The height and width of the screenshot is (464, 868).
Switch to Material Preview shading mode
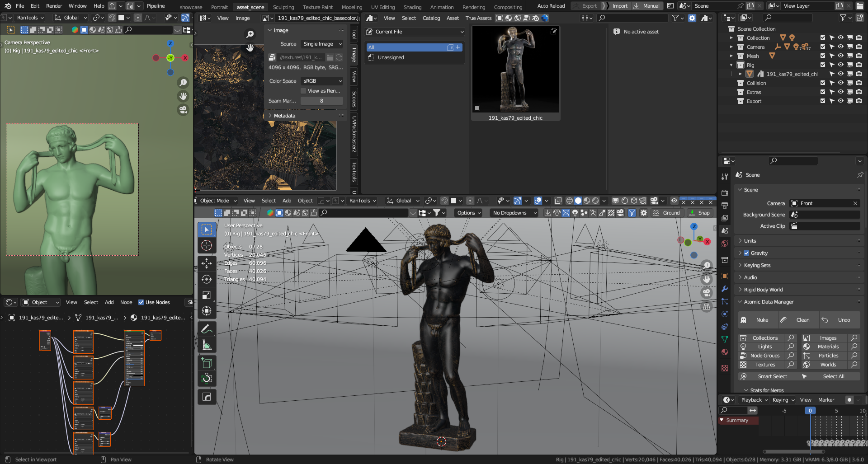(587, 200)
